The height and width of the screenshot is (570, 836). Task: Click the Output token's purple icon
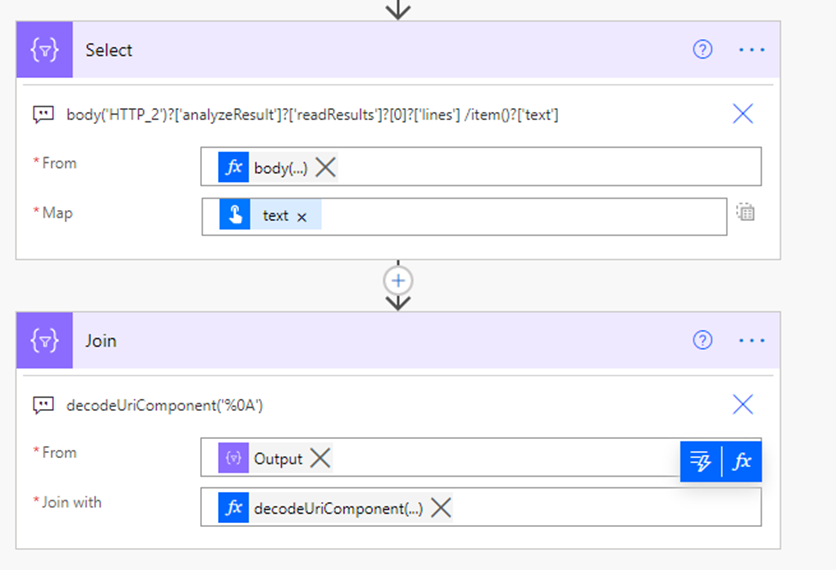234,457
